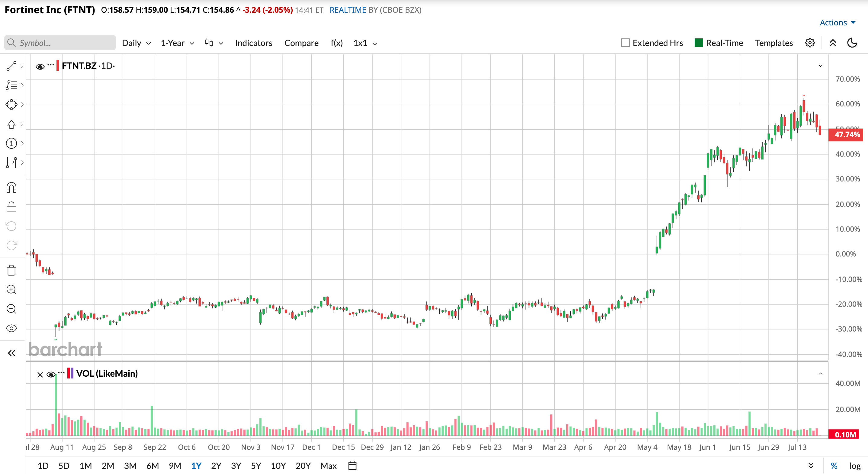This screenshot has width=868, height=474.
Task: Remove the VOL (LikeMain) indicator
Action: tap(40, 375)
